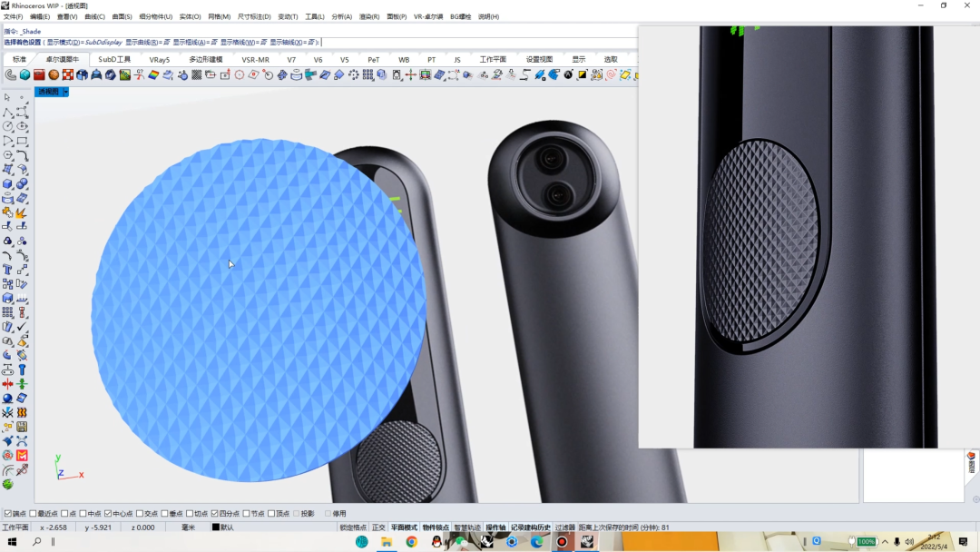The height and width of the screenshot is (552, 980).
Task: Select the polyline tool in left toolbar
Action: click(x=7, y=112)
